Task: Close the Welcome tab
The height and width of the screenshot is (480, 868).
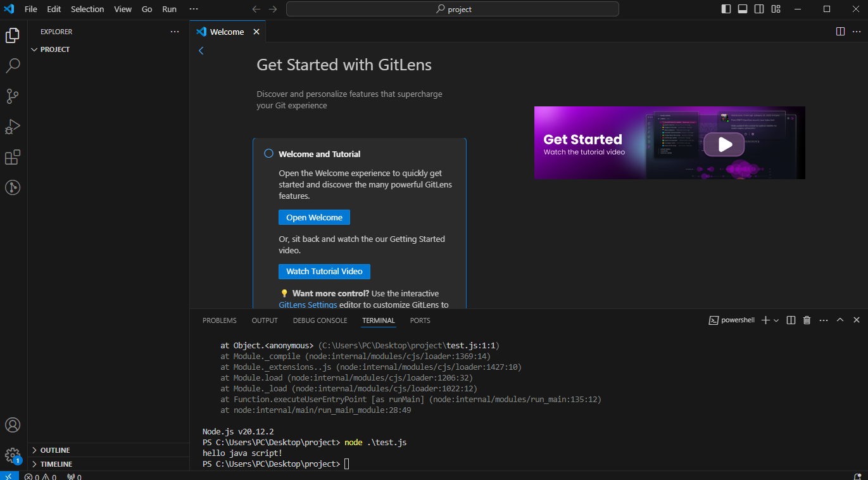Action: coord(256,32)
